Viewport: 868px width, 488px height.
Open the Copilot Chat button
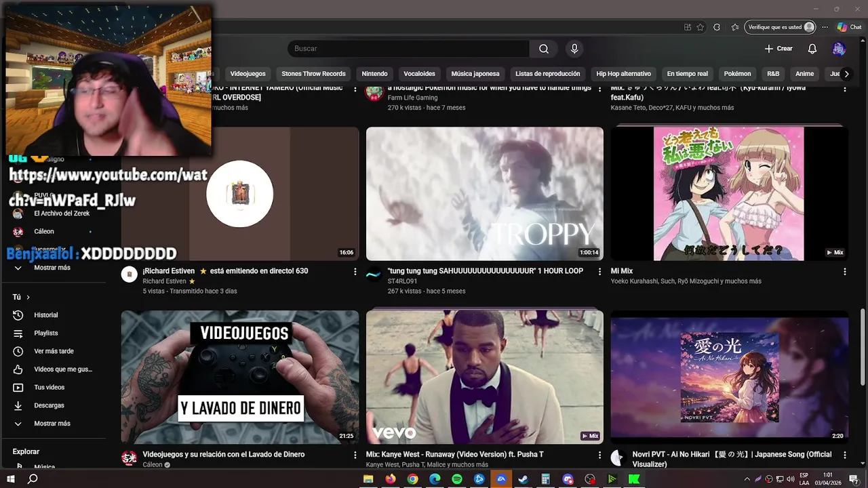(x=849, y=27)
